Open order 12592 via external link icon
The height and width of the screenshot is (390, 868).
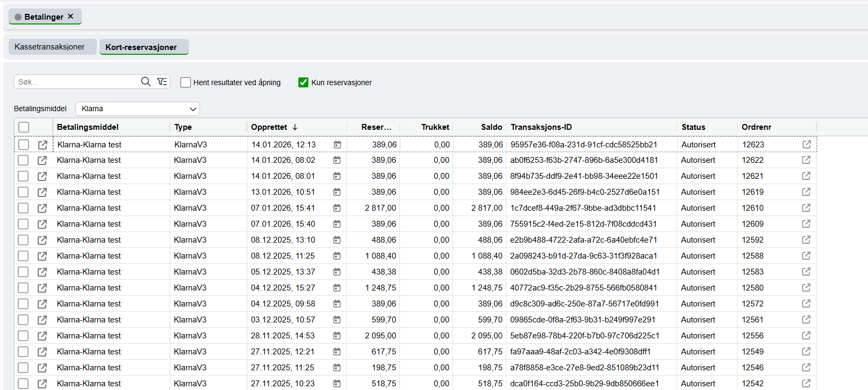[x=806, y=239]
